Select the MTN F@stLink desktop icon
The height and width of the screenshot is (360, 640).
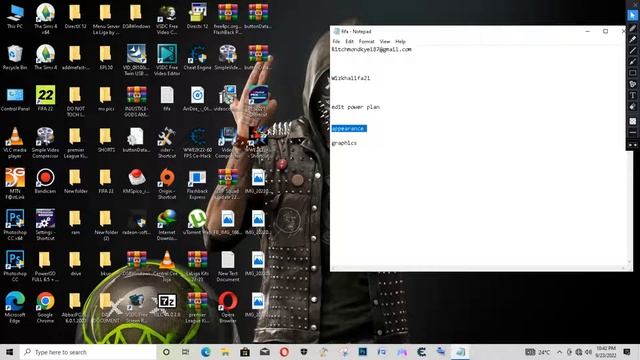(x=15, y=184)
